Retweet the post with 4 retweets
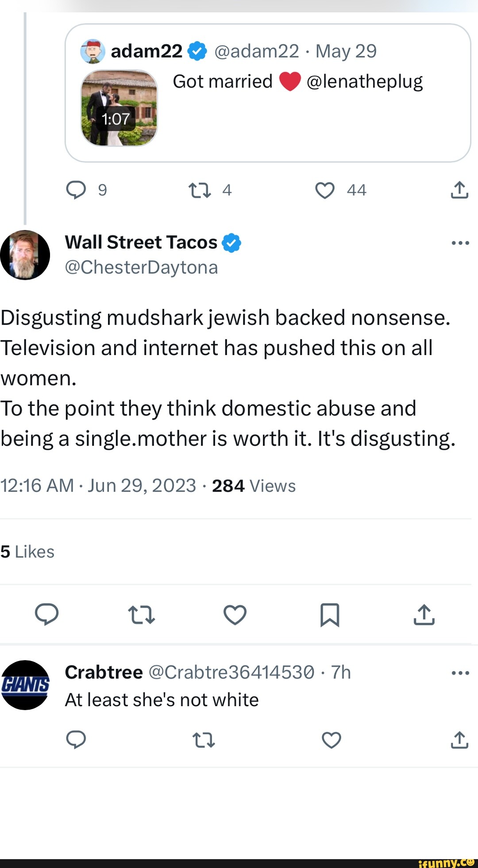478x868 pixels. coord(200,191)
